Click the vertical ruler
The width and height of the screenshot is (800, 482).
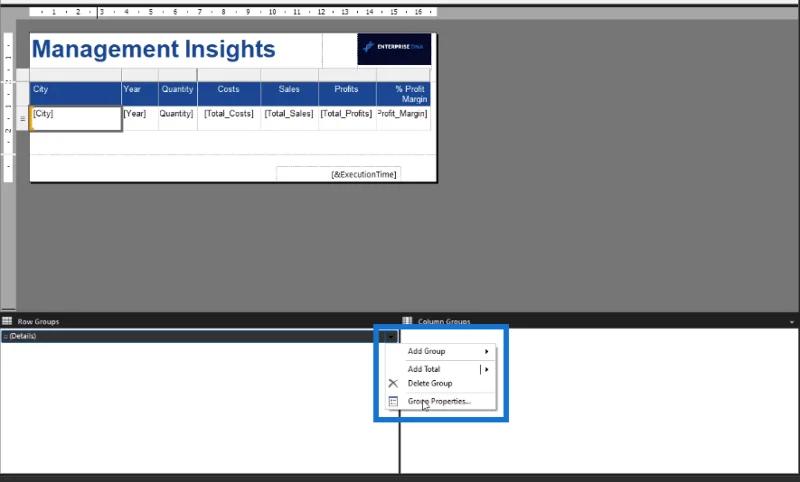[x=8, y=107]
